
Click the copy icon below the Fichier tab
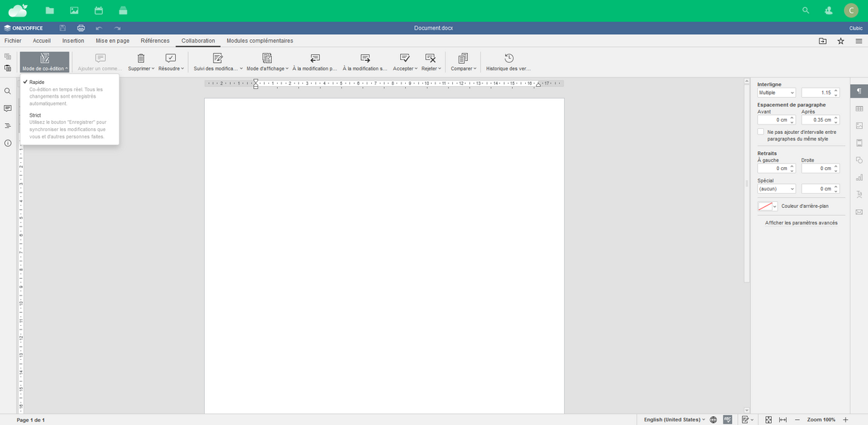pyautogui.click(x=7, y=56)
